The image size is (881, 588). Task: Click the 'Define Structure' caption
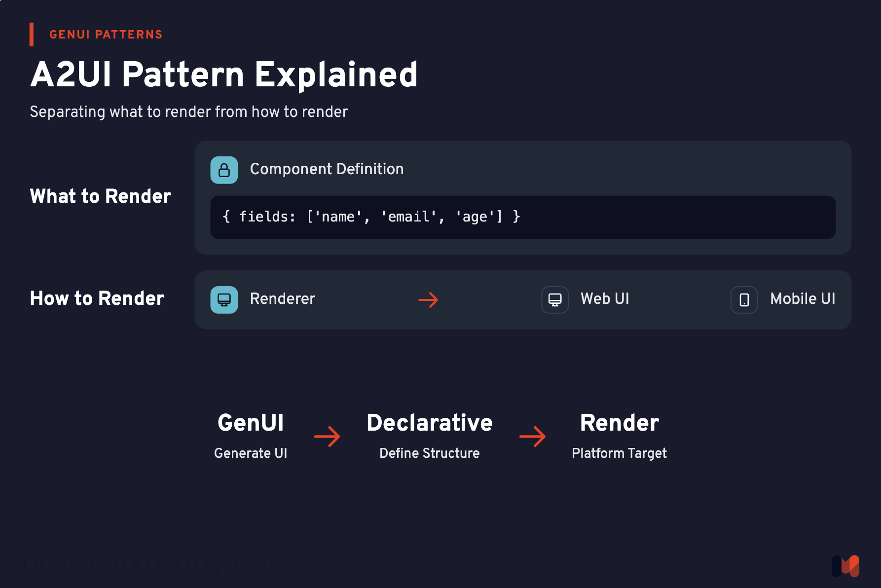tap(430, 453)
